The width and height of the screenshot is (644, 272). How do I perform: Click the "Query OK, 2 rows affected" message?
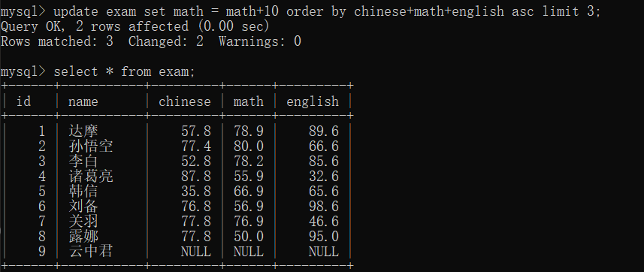pyautogui.click(x=135, y=27)
